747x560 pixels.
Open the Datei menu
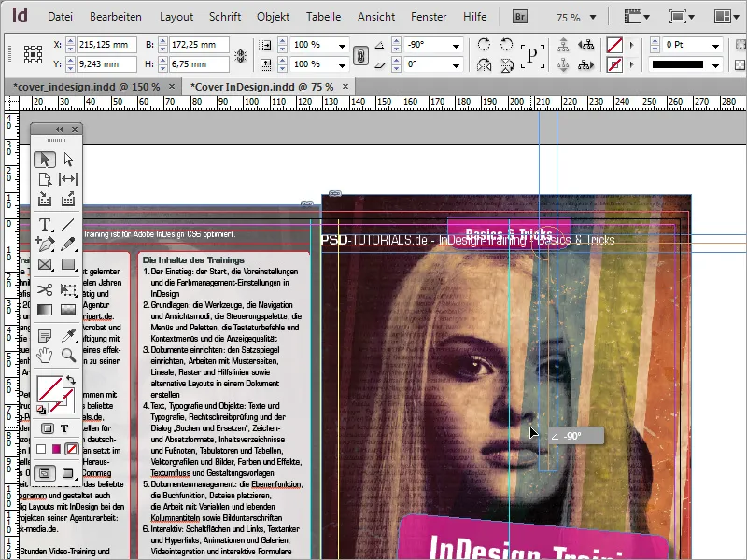pos(60,17)
